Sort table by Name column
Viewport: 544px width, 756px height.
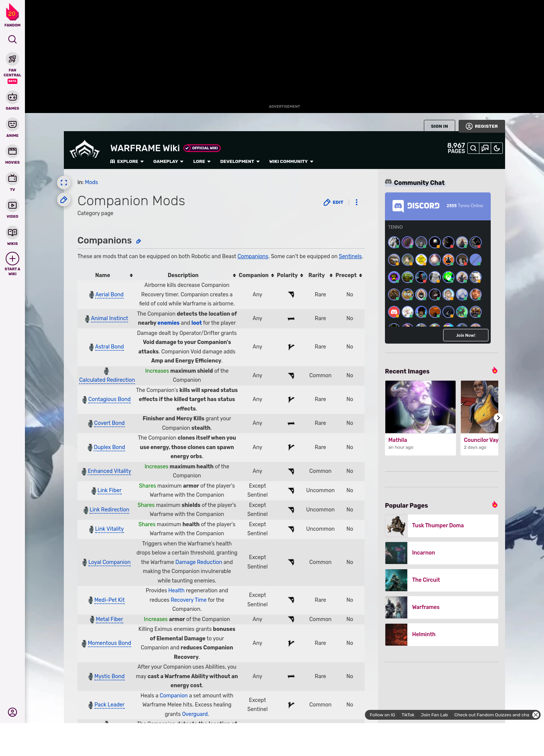(x=131, y=276)
